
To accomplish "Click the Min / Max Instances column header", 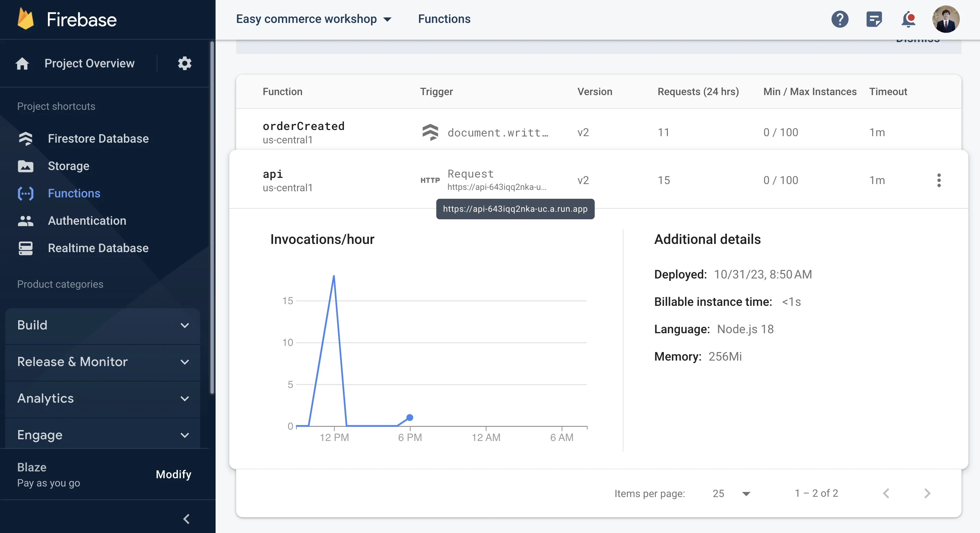I will 810,92.
